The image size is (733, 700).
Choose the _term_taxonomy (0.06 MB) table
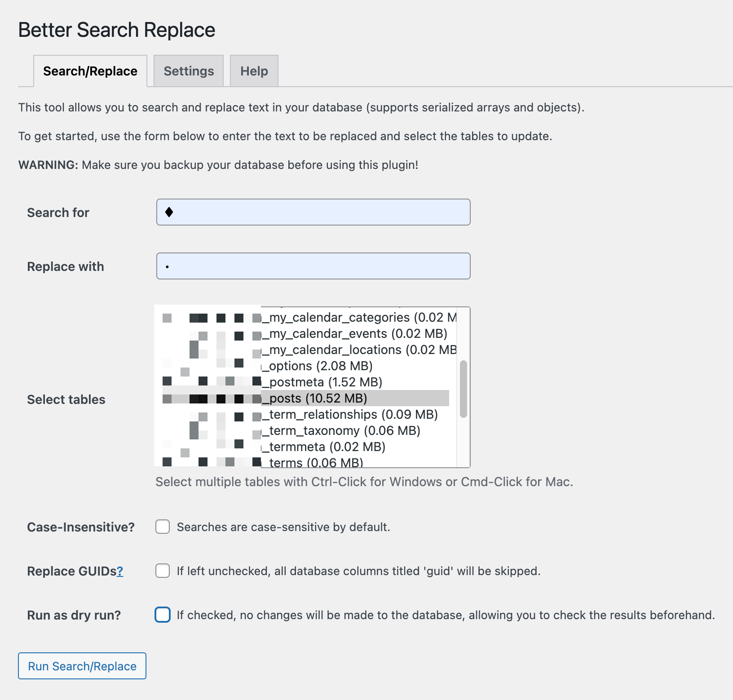[305, 430]
